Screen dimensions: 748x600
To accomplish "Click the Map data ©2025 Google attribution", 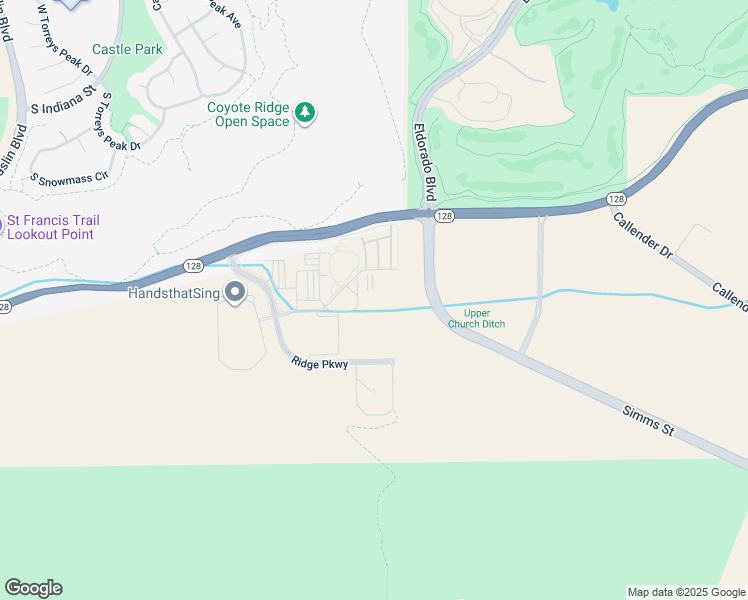I will coord(686,593).
